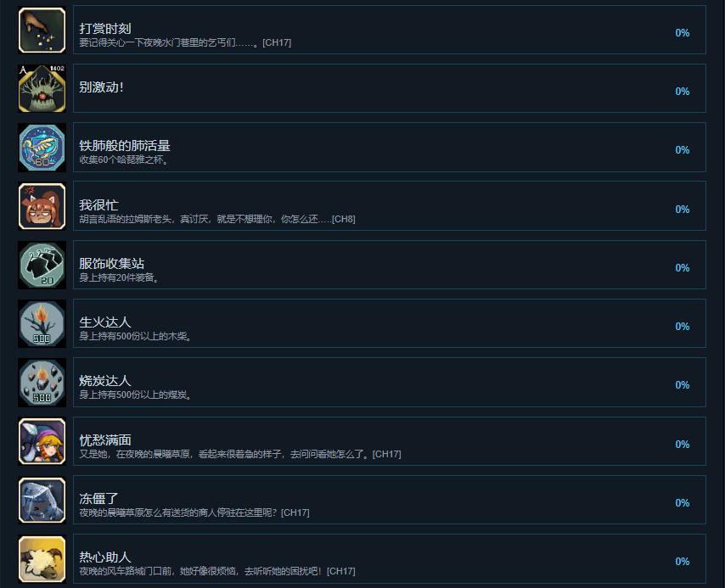The height and width of the screenshot is (588, 725).
Task: Open the 忧愁满面 achievement title
Action: click(x=105, y=440)
